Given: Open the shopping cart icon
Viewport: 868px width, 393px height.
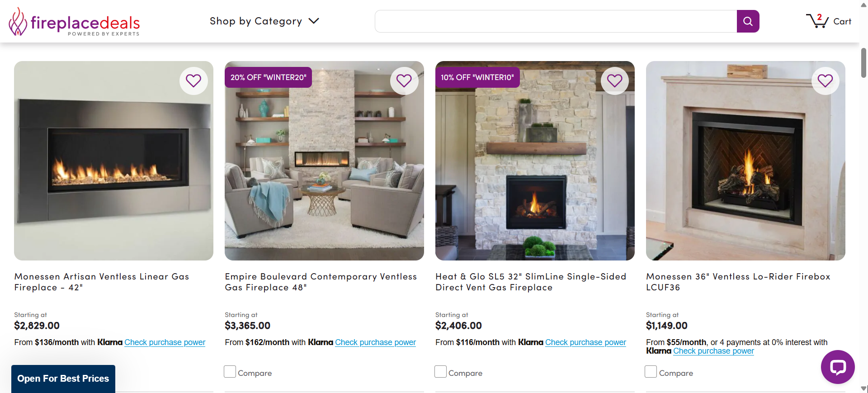Looking at the screenshot, I should [817, 21].
